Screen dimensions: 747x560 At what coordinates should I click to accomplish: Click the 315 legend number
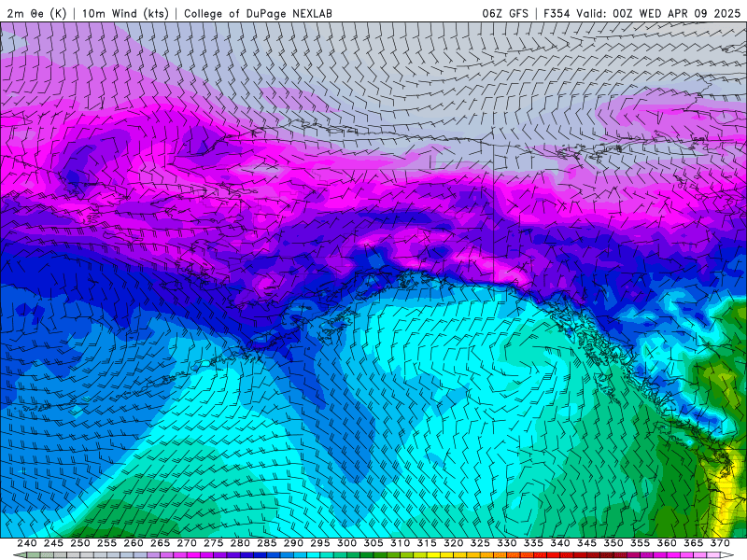427,543
